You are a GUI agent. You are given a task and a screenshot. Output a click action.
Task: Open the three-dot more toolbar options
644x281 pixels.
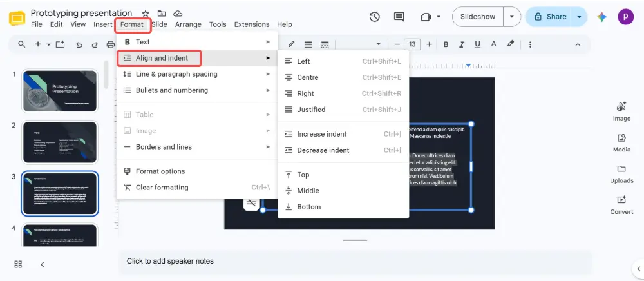pyautogui.click(x=530, y=44)
